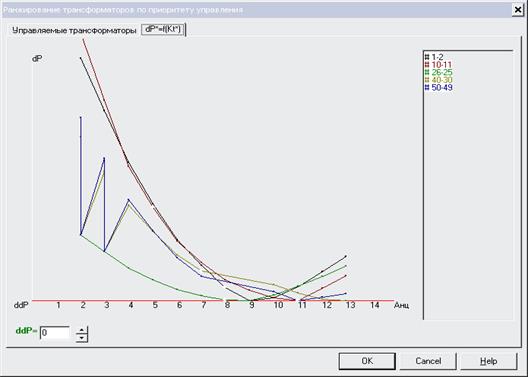Click the Анц axis label
This screenshot has width=528, height=377.
pyautogui.click(x=402, y=305)
